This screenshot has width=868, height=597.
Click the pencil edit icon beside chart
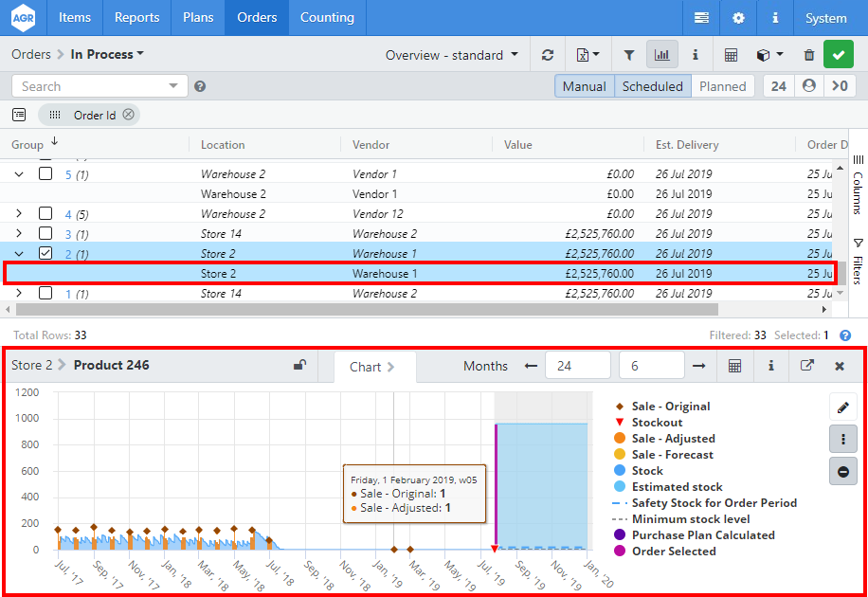pos(842,407)
